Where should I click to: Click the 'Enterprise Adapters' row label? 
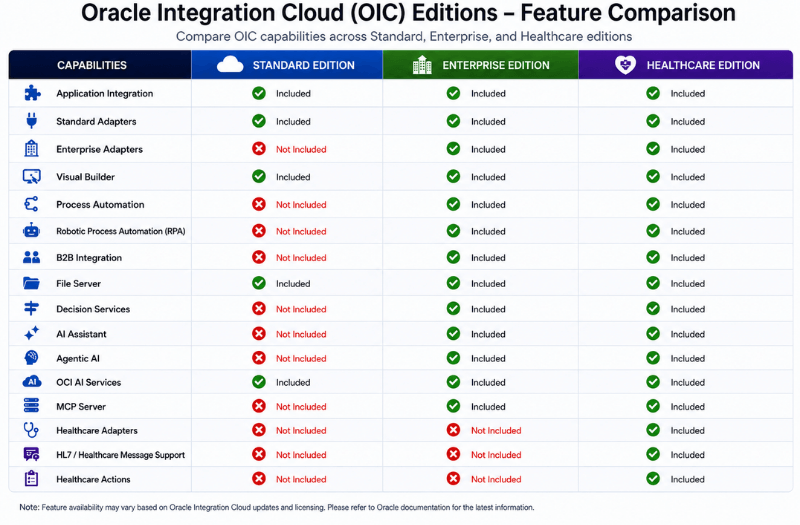click(x=99, y=149)
